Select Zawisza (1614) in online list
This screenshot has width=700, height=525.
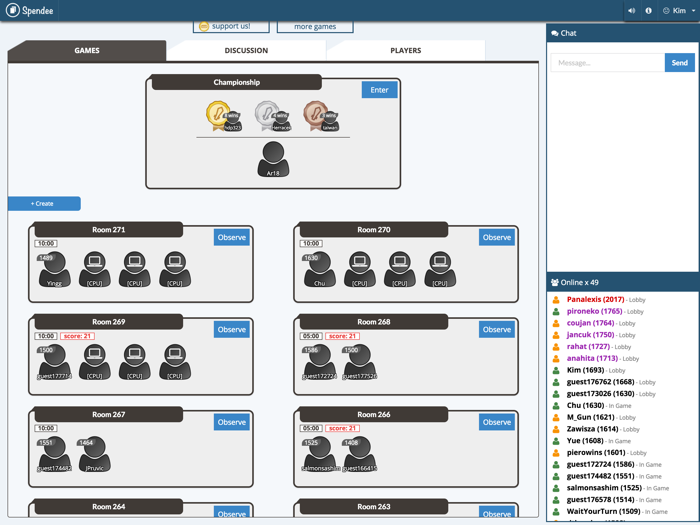click(x=592, y=429)
